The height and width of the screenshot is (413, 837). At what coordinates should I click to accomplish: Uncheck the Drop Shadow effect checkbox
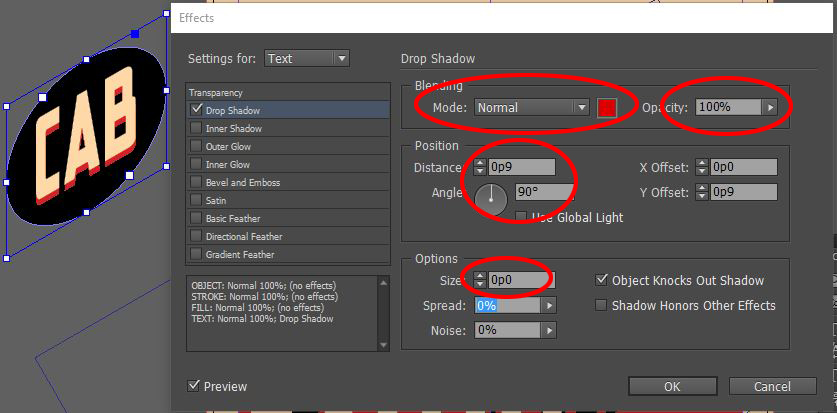coord(196,110)
